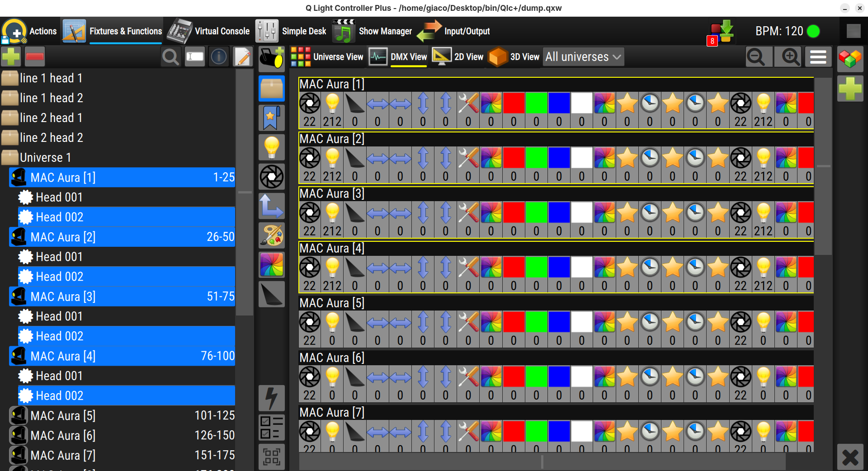The image size is (868, 471).
Task: Open the All universes dropdown
Action: click(x=583, y=57)
